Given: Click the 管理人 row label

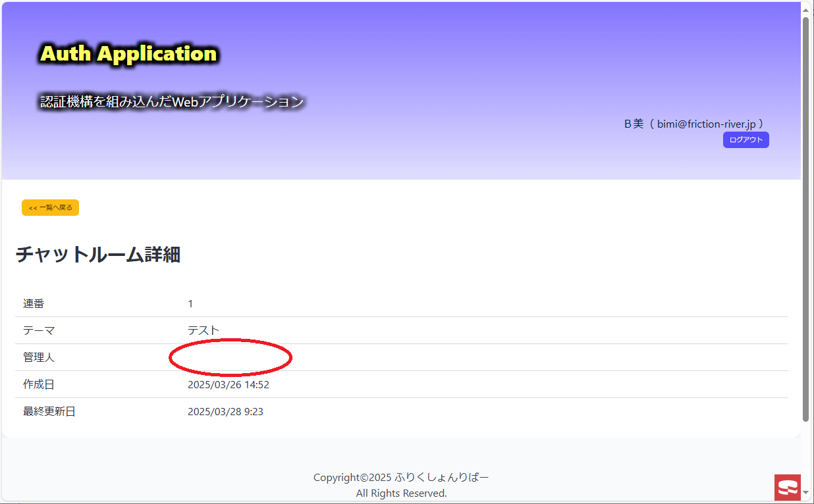Looking at the screenshot, I should pyautogui.click(x=39, y=357).
